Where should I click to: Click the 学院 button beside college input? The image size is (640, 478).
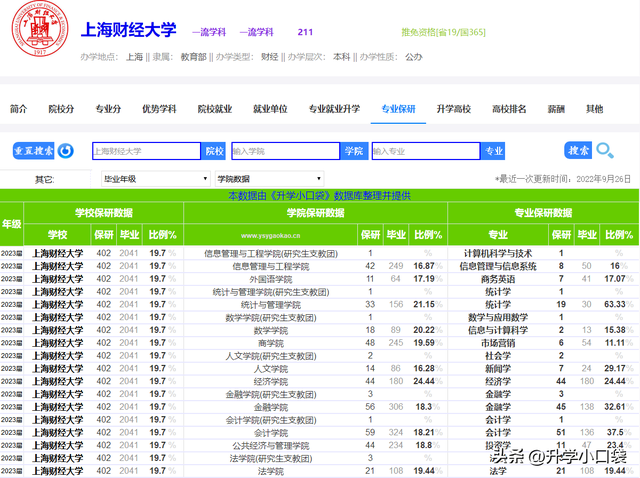[x=354, y=151]
